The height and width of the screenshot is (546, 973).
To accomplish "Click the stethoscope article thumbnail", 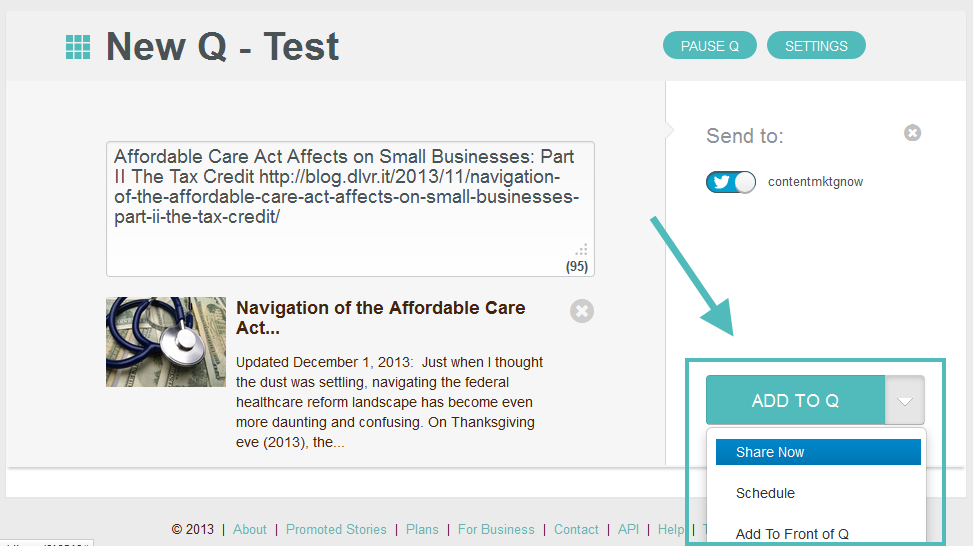I will (x=166, y=342).
